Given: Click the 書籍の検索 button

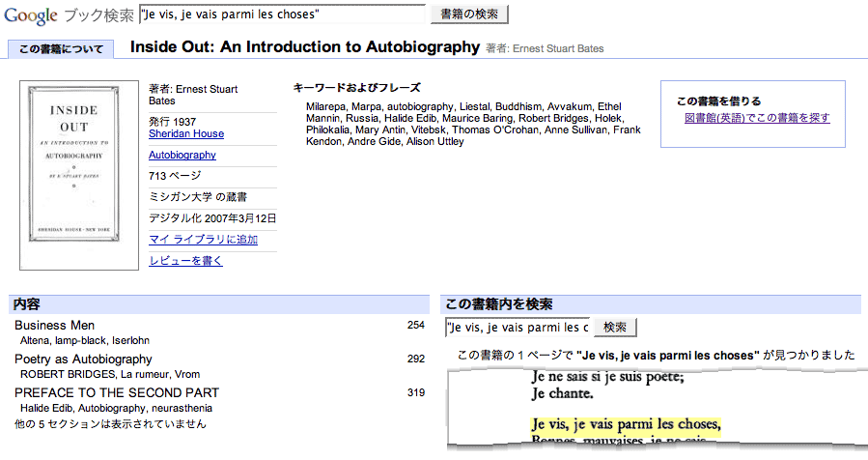Looking at the screenshot, I should coord(469,14).
